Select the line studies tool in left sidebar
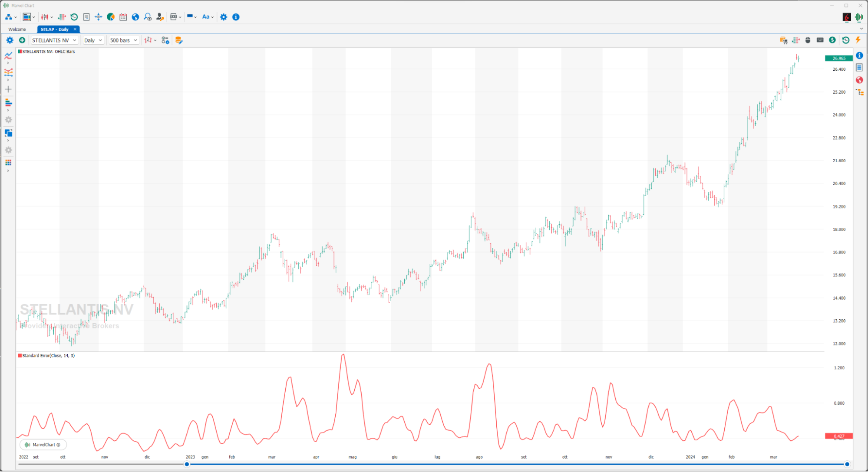Image resolution: width=868 pixels, height=472 pixels. click(x=8, y=56)
